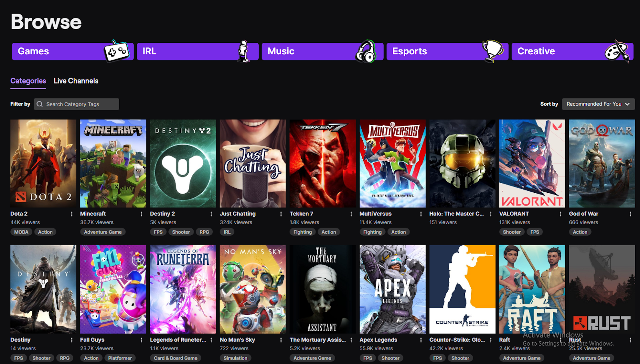Open options menu for Counter-Strike: Global Offensive
This screenshot has height=364, width=640.
coord(491,340)
